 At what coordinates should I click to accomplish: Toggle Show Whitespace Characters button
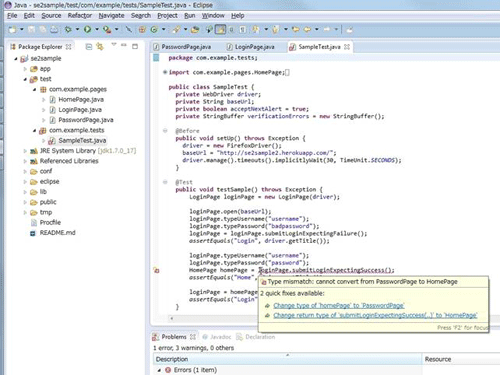243,30
